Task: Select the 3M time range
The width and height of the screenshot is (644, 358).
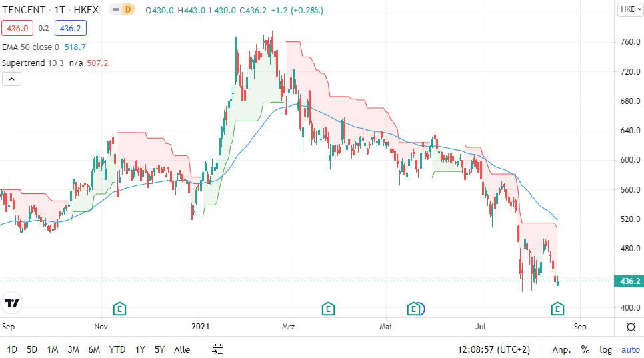Action: point(73,350)
